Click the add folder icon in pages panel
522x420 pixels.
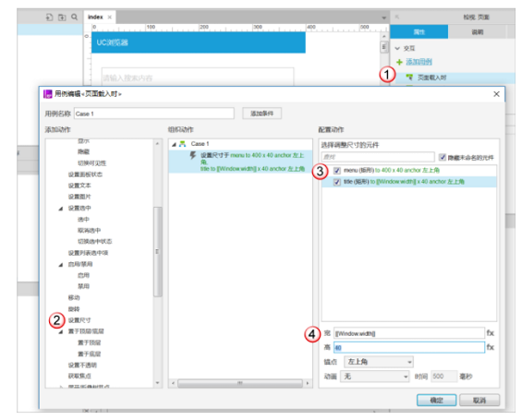coord(62,17)
